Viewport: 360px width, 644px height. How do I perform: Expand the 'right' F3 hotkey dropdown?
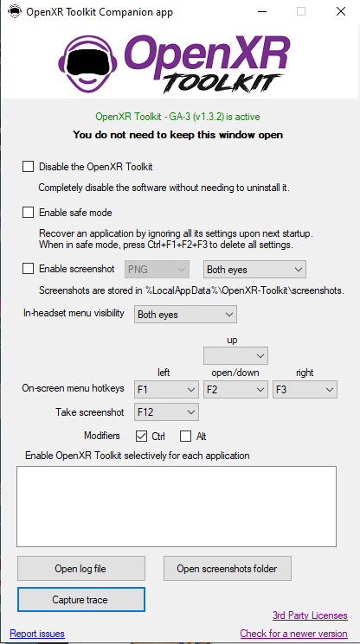click(305, 389)
